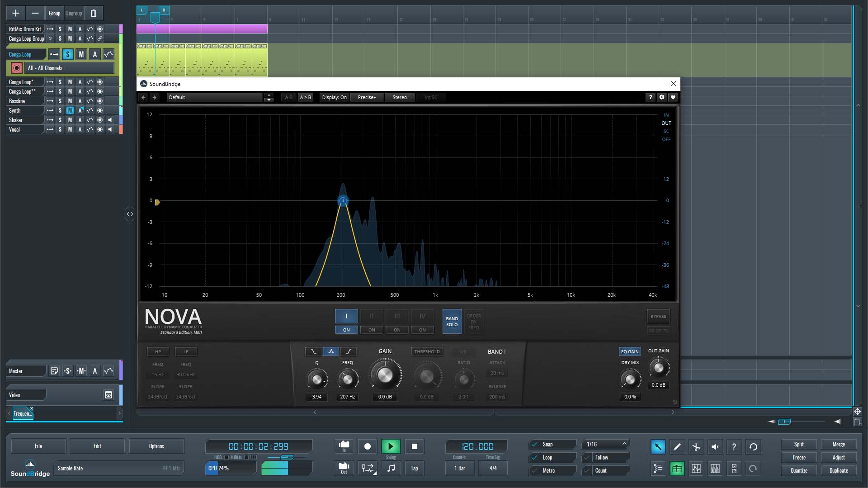The image size is (868, 488).
Task: Start playback with Play button
Action: (x=391, y=446)
